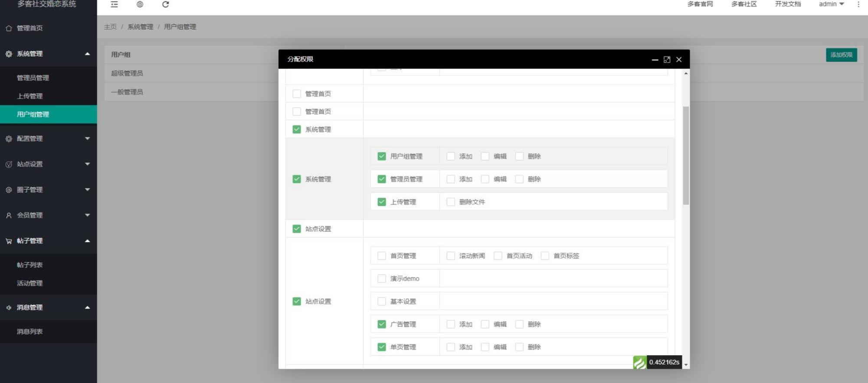Uncheck the 上传管理 permission checkbox
Image resolution: width=868 pixels, height=383 pixels.
coord(382,202)
